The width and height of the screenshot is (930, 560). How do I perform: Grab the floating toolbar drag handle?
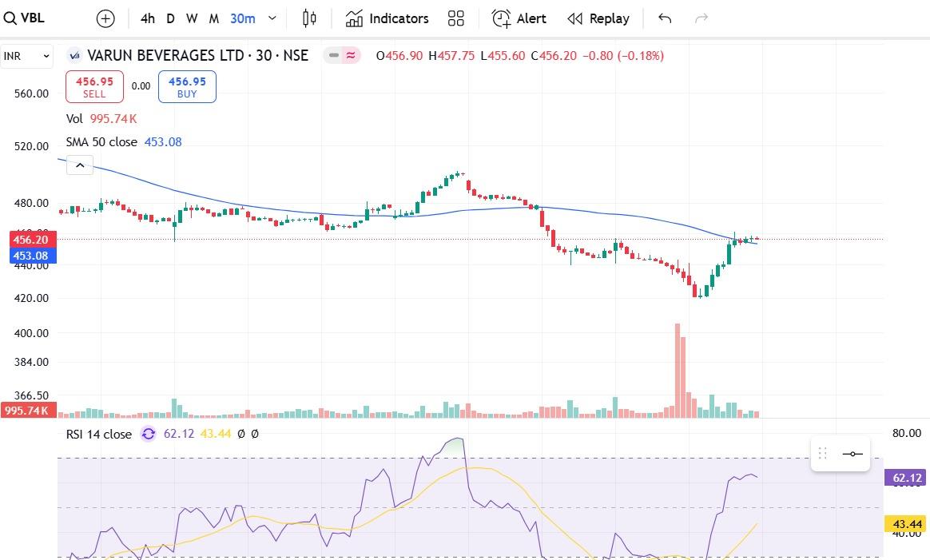point(823,454)
